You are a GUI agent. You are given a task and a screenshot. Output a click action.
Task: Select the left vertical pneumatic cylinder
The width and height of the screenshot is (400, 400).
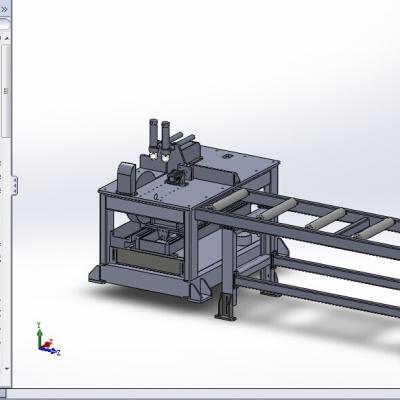coord(154,138)
